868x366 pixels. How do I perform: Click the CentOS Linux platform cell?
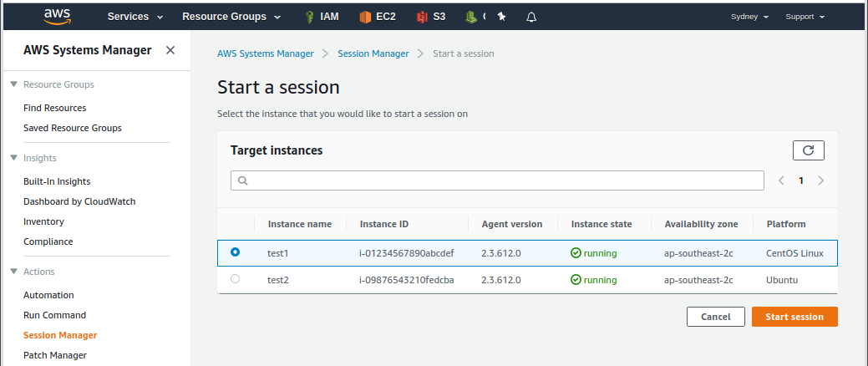(x=795, y=253)
